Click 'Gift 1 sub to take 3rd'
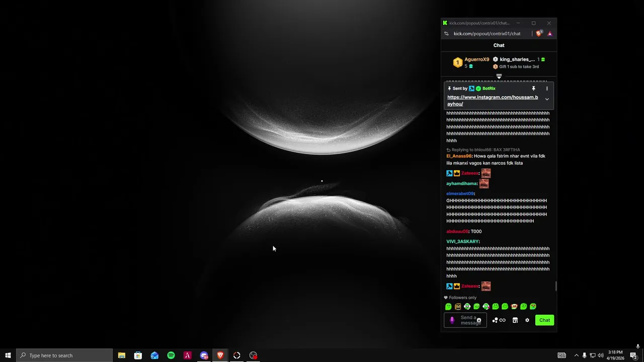 [519, 66]
